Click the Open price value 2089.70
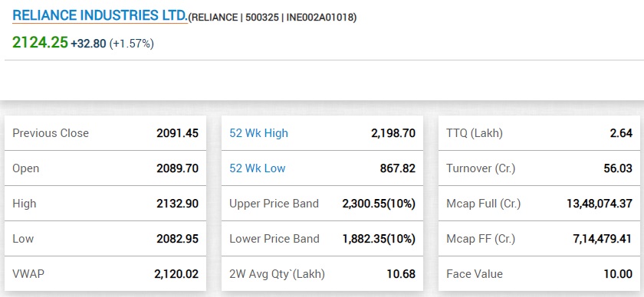This screenshot has width=644, height=297. (x=177, y=168)
